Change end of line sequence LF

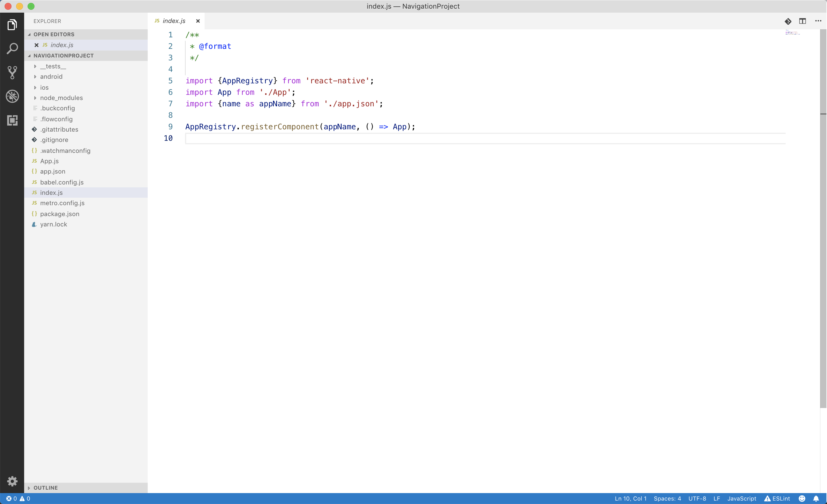click(717, 498)
